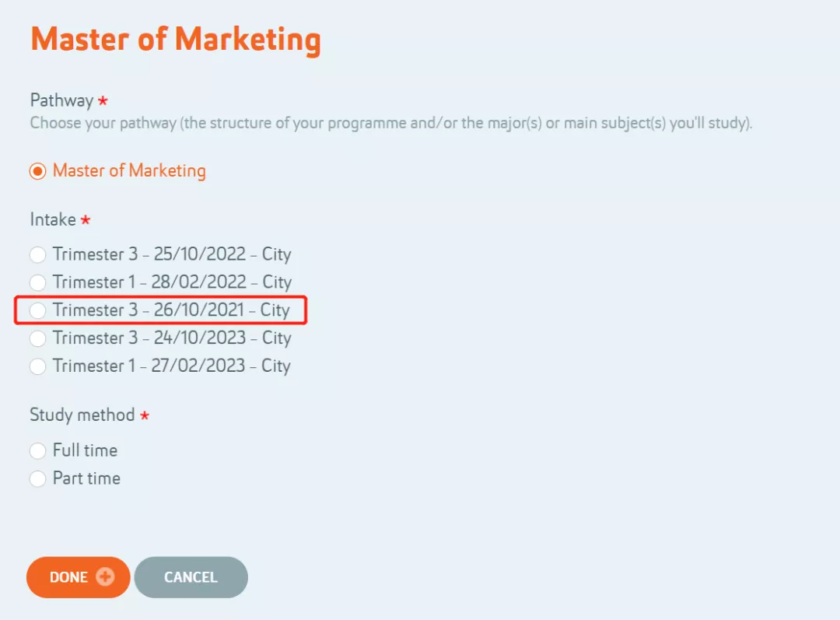Choose Trimester 1 – 28/02/2022 City radio circle

click(37, 282)
